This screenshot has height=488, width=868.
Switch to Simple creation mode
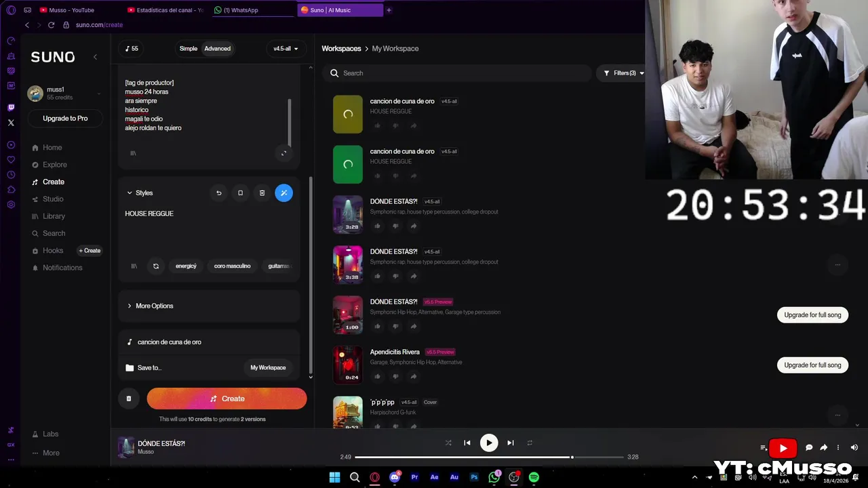[x=189, y=49]
